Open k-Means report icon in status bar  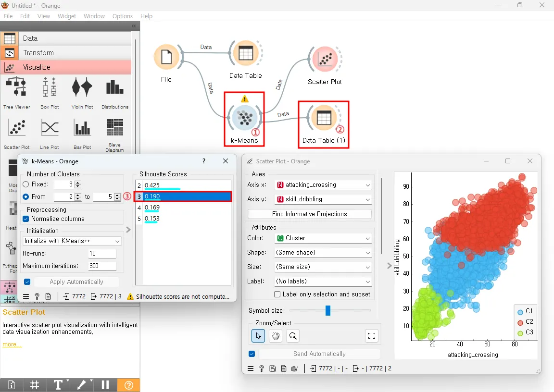(49, 296)
